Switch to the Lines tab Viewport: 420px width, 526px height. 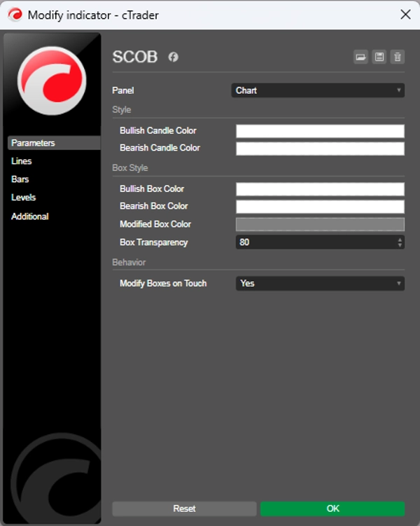click(x=22, y=161)
